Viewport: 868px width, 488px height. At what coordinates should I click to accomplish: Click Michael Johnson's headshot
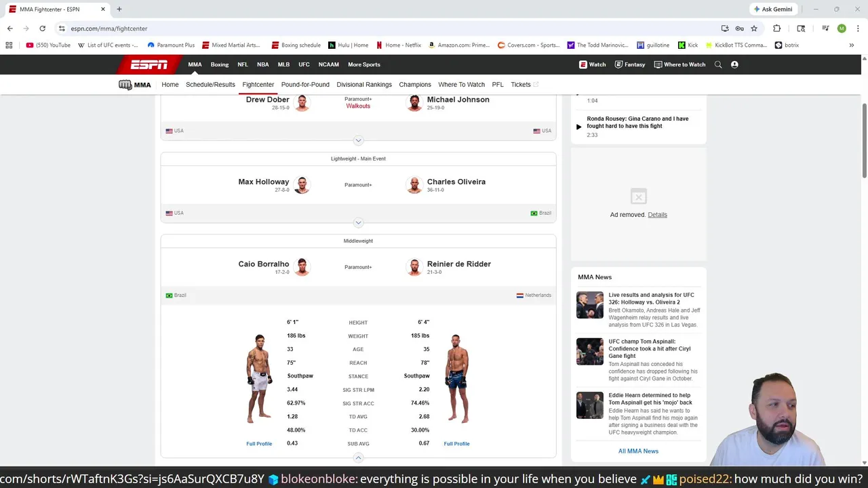click(x=414, y=103)
